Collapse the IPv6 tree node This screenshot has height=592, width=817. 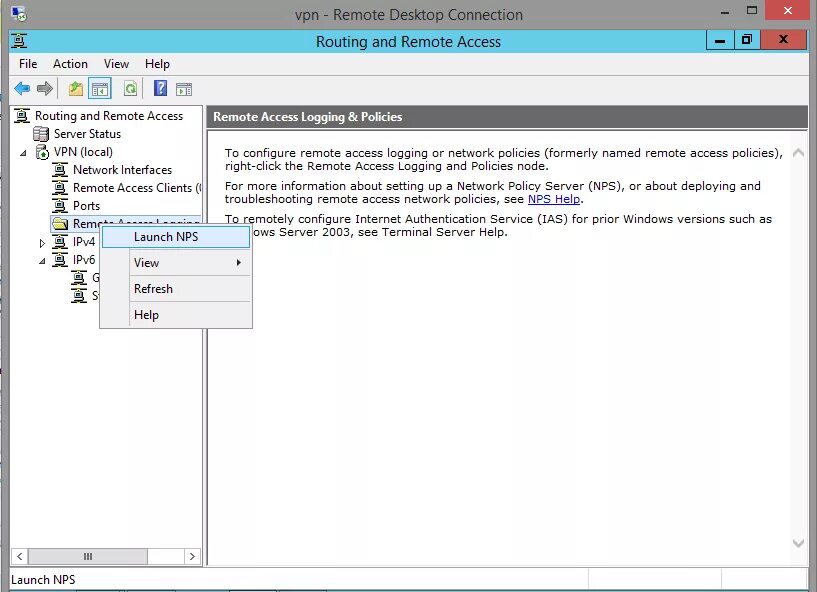coord(42,261)
